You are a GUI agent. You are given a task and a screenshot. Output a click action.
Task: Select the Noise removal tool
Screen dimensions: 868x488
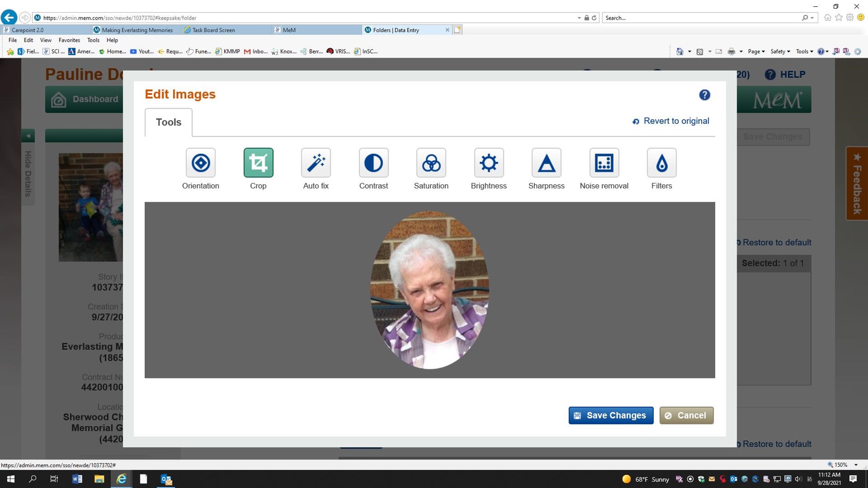(x=604, y=163)
